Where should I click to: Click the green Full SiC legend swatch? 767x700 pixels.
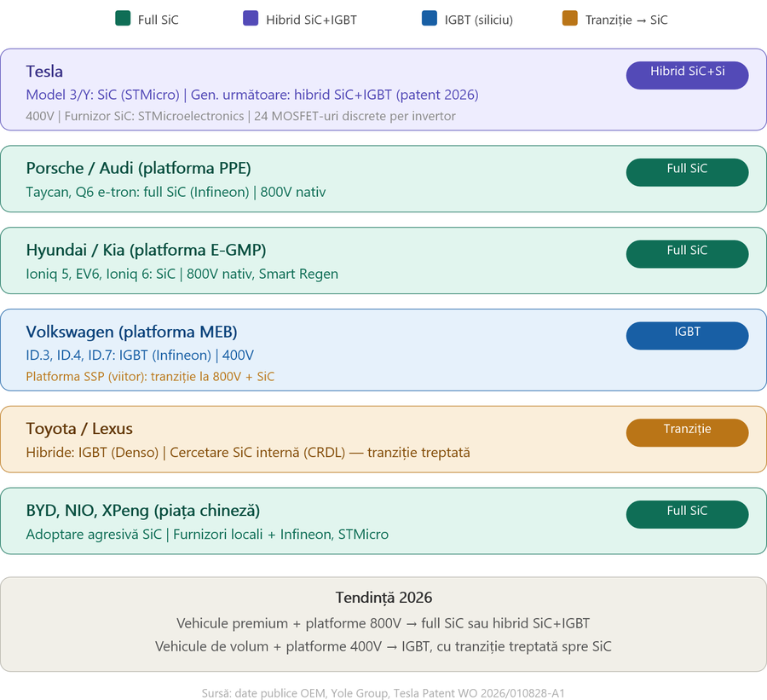pos(123,19)
